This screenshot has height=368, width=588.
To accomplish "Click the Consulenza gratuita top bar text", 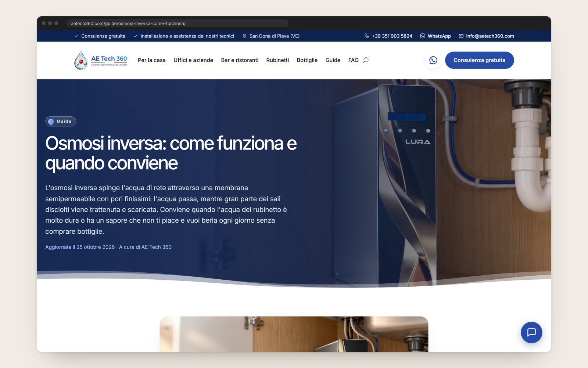I will [103, 36].
